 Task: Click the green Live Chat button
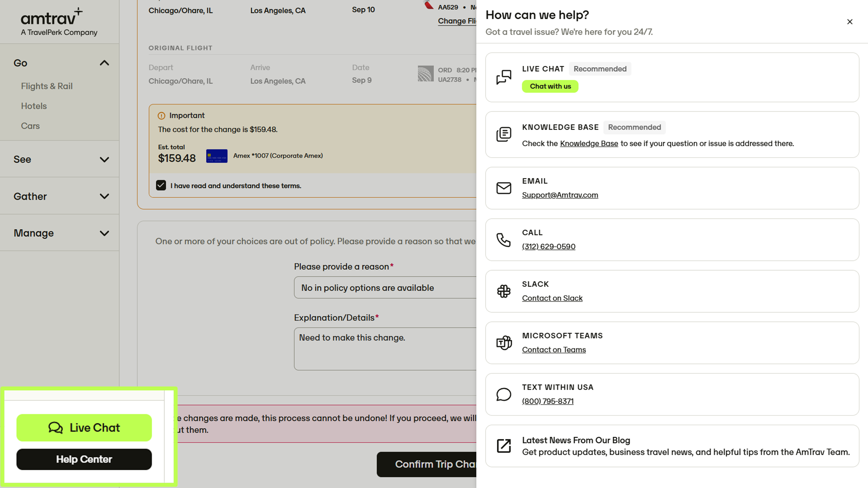(x=84, y=428)
